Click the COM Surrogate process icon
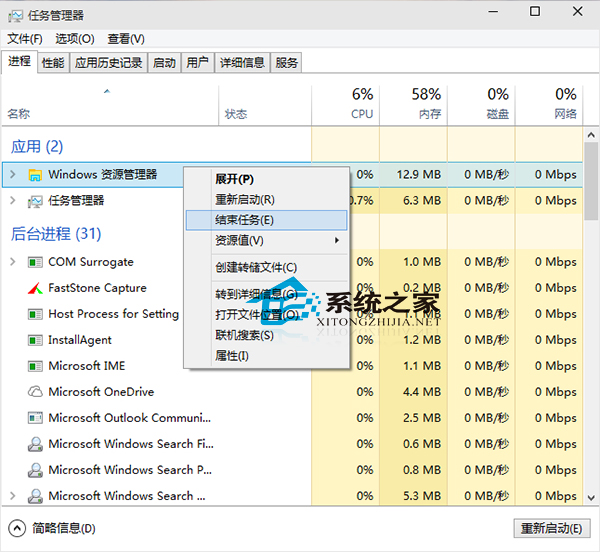 tap(35, 262)
